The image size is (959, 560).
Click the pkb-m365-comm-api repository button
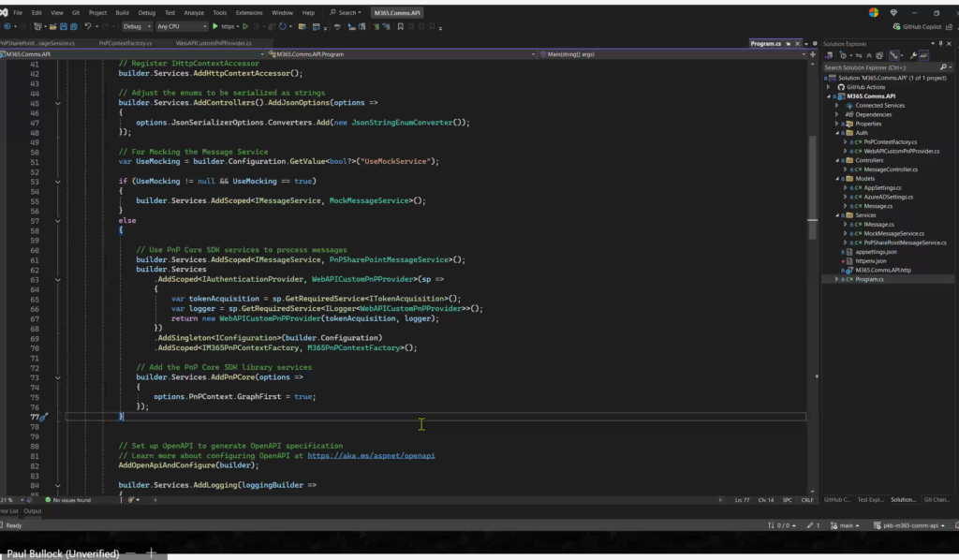pyautogui.click(x=909, y=525)
